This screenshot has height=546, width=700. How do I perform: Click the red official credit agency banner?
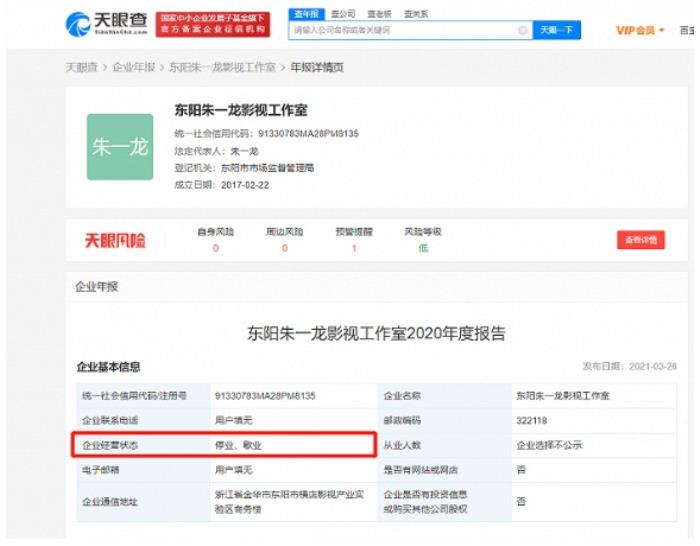(213, 24)
